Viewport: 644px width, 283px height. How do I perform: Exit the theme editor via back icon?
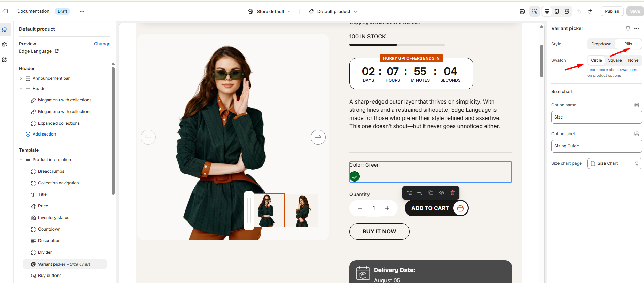click(x=5, y=11)
